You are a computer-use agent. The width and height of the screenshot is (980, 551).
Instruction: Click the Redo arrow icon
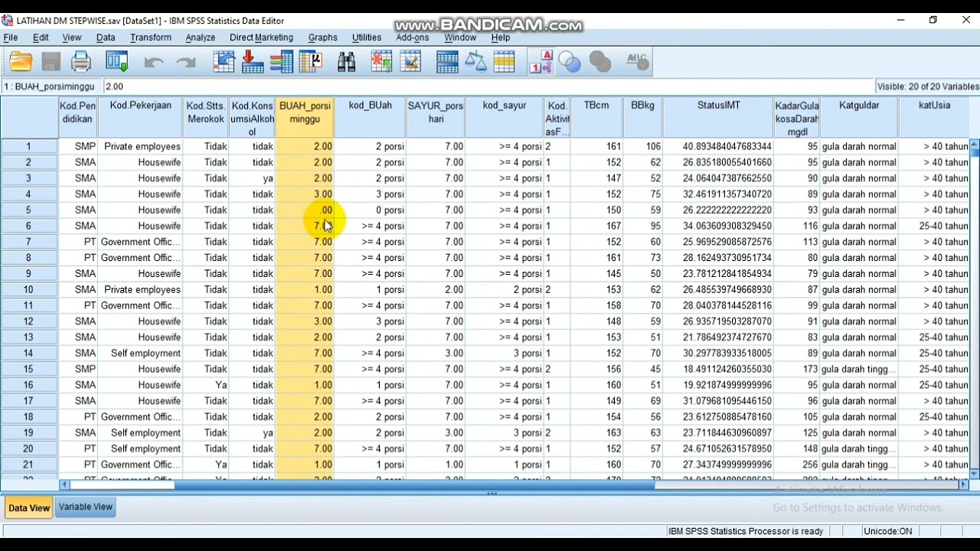186,63
